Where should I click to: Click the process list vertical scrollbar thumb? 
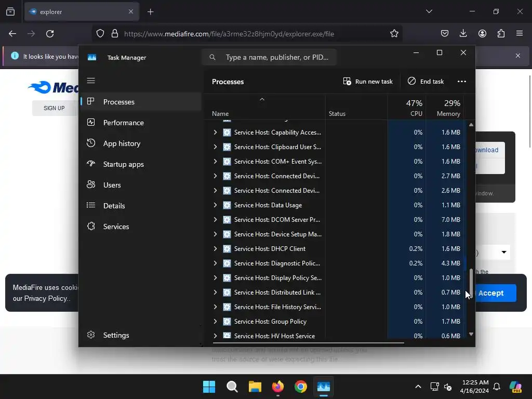[x=471, y=283]
